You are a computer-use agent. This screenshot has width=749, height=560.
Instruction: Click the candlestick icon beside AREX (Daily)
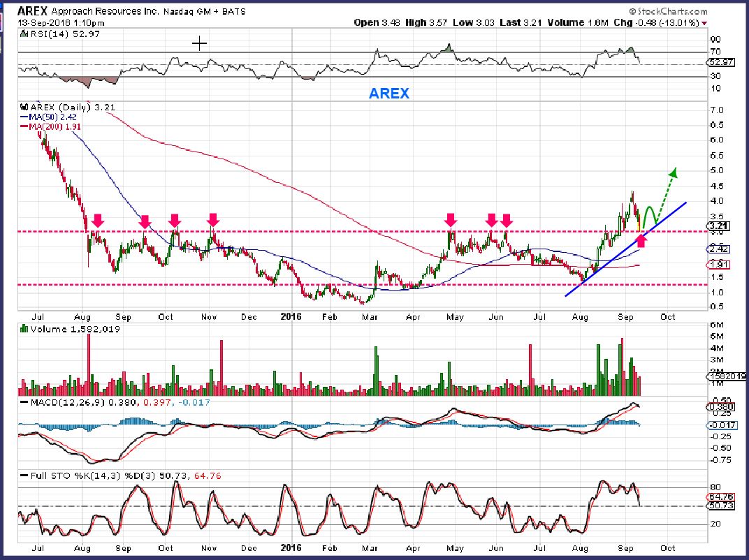(x=23, y=108)
